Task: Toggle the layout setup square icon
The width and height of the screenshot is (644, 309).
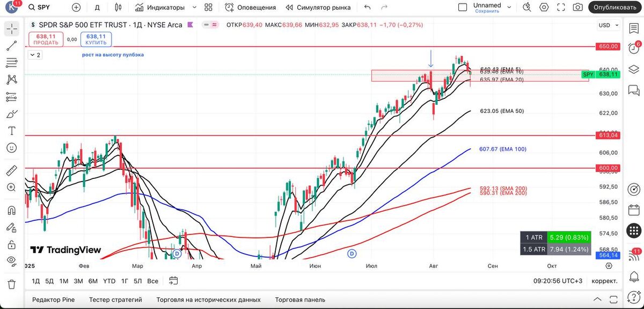Action: [x=463, y=8]
